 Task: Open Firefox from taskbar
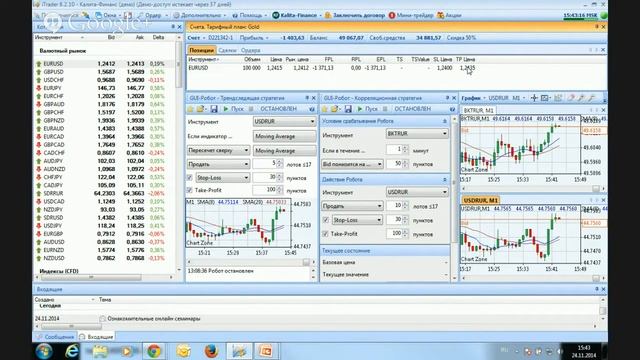[211, 351]
